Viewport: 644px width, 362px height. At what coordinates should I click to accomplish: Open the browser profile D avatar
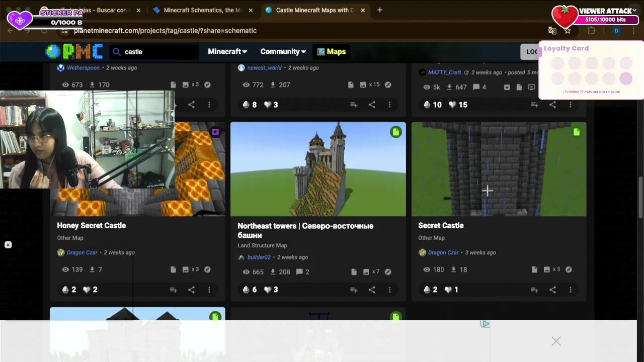tap(616, 31)
